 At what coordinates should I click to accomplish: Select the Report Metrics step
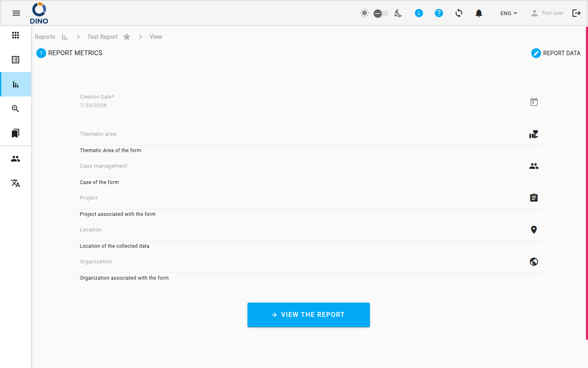[69, 53]
